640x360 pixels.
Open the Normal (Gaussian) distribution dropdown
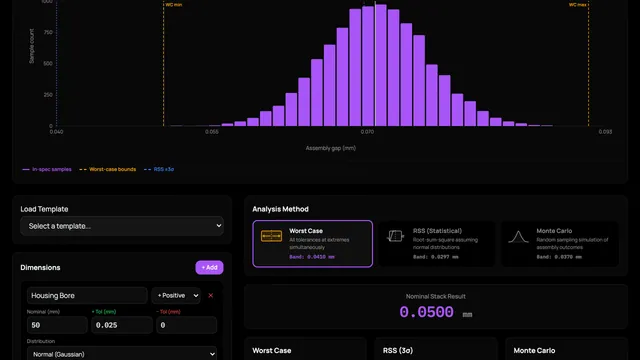click(x=122, y=354)
